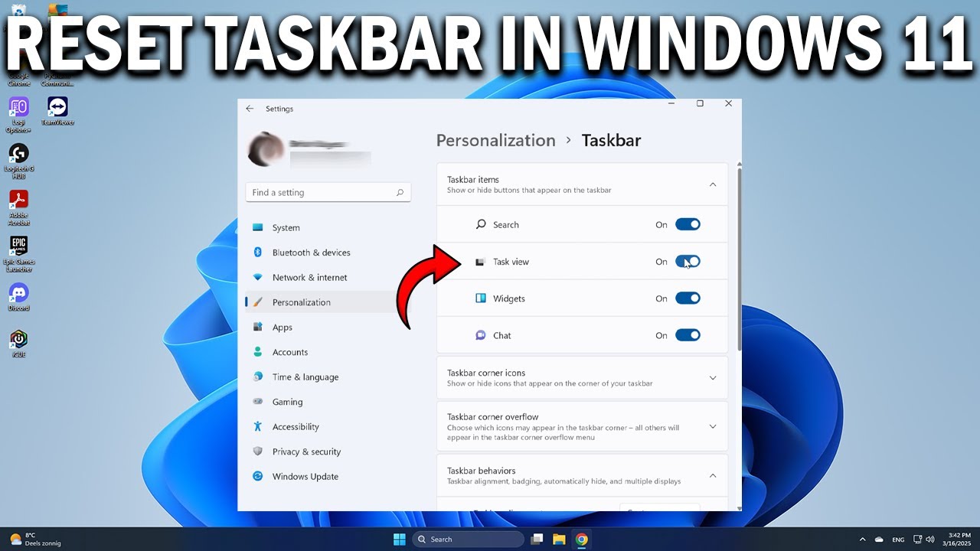This screenshot has width=980, height=551.
Task: Click the Settings window vertical scrollbar
Action: click(x=739, y=258)
